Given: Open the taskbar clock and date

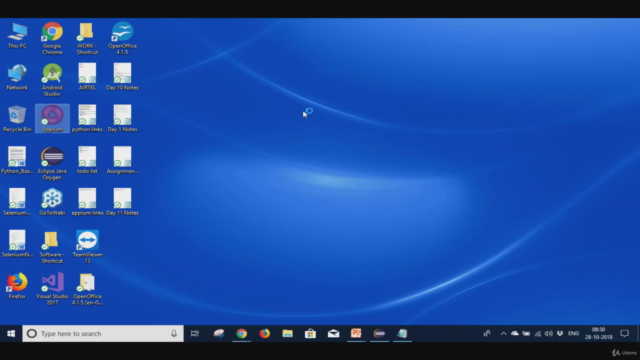Looking at the screenshot, I should point(598,333).
